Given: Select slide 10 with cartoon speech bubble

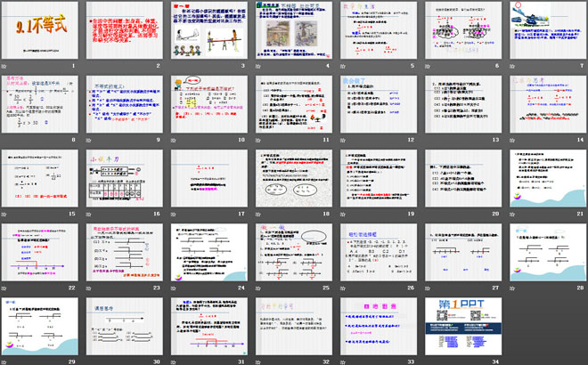Looking at the screenshot, I should (209, 104).
